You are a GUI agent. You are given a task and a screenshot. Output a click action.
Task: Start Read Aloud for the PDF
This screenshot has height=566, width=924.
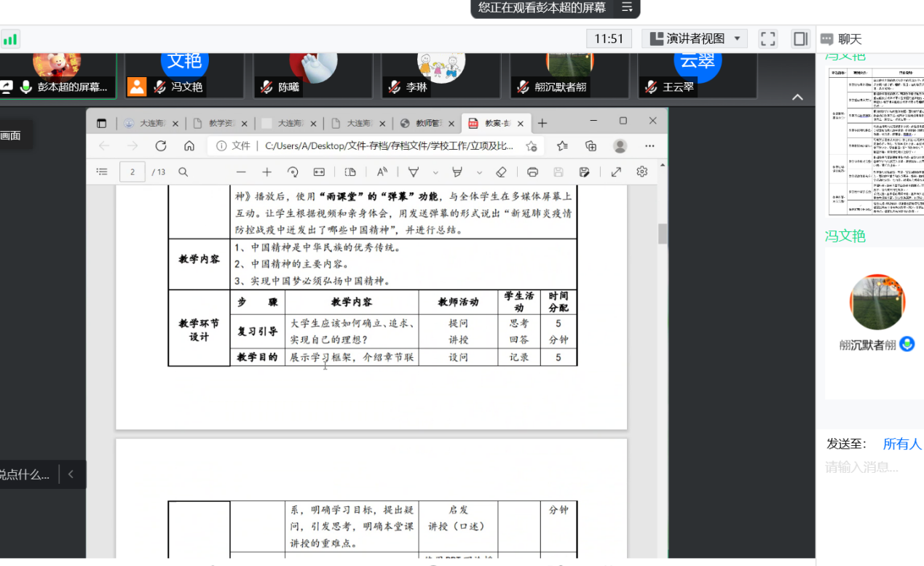382,172
